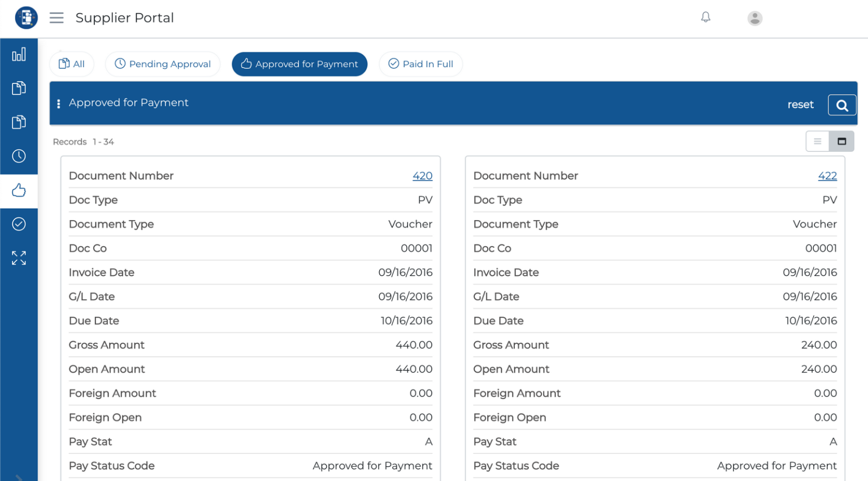The width and height of the screenshot is (868, 481).
Task: Expand the sidebar with the bottom chevron
Action: tap(19, 477)
